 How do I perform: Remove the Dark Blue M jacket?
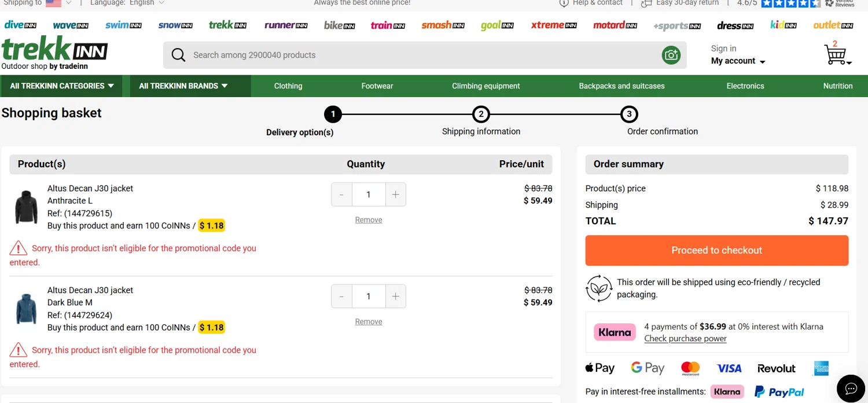pyautogui.click(x=369, y=321)
